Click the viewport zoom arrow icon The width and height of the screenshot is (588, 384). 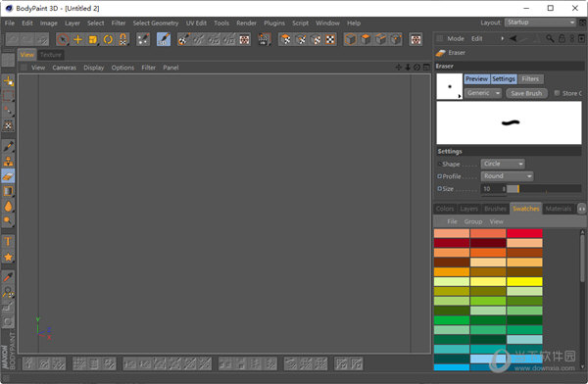408,68
